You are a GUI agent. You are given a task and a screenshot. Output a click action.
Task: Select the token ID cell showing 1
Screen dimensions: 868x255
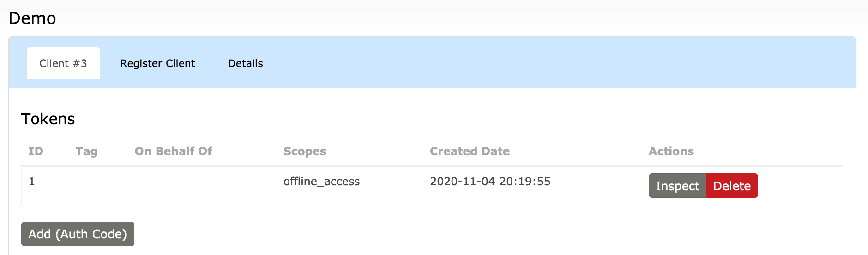pos(32,182)
